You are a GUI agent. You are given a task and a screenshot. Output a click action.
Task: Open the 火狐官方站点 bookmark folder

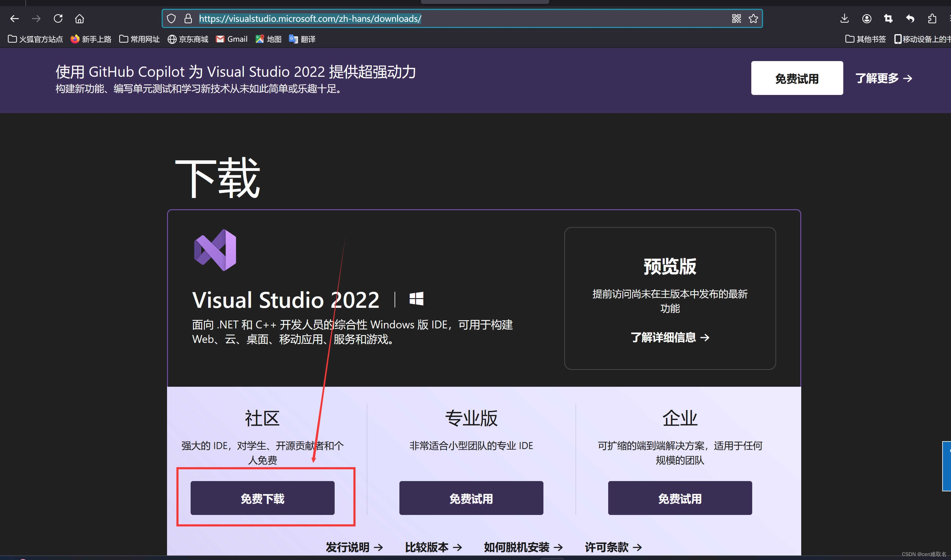(x=35, y=39)
